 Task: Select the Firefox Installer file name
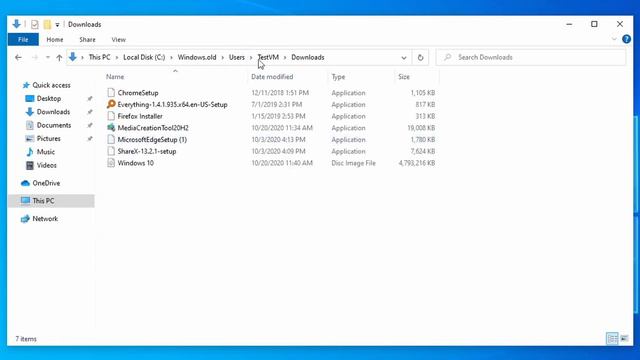click(140, 116)
